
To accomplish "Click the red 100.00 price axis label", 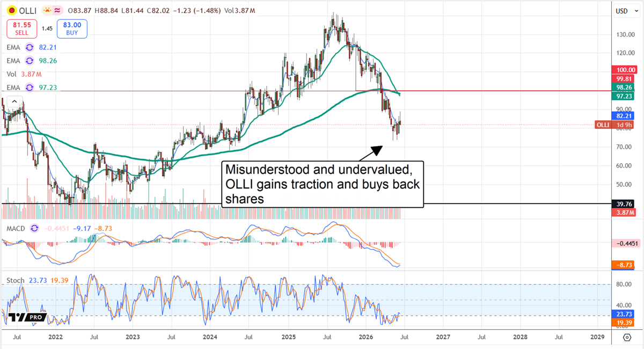I will 624,70.
